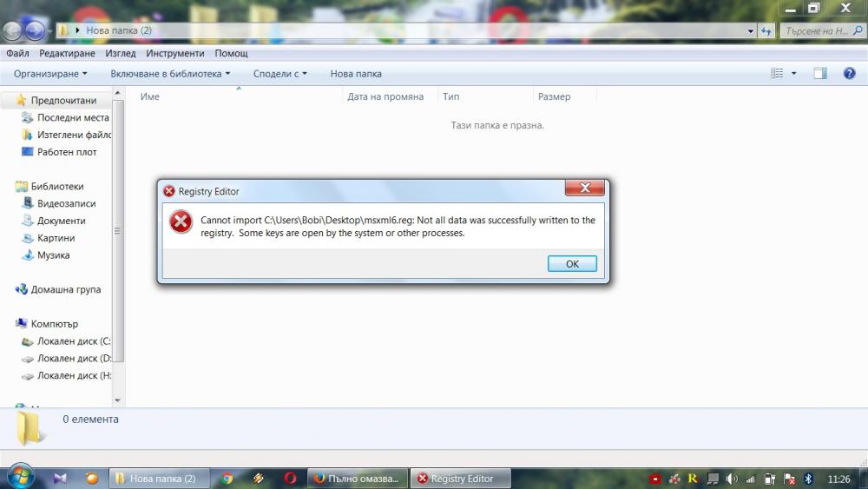The width and height of the screenshot is (868, 489).
Task: Click the red tray icon
Action: click(654, 479)
